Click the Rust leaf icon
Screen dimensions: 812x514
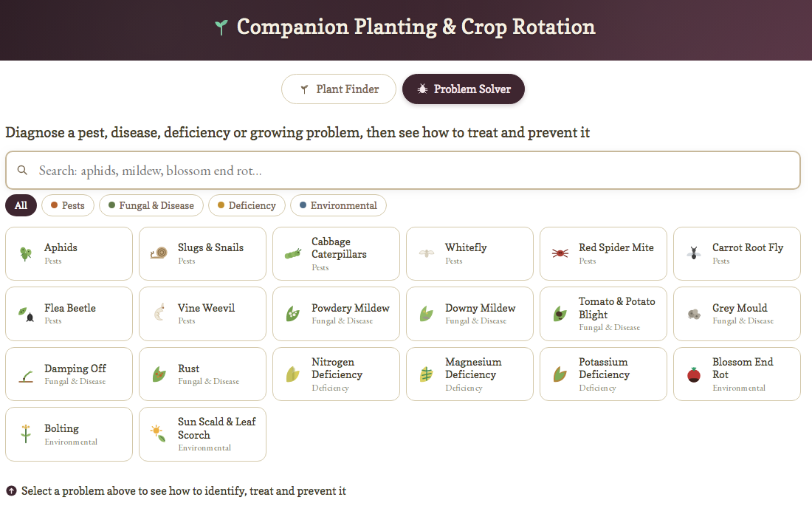pyautogui.click(x=159, y=374)
